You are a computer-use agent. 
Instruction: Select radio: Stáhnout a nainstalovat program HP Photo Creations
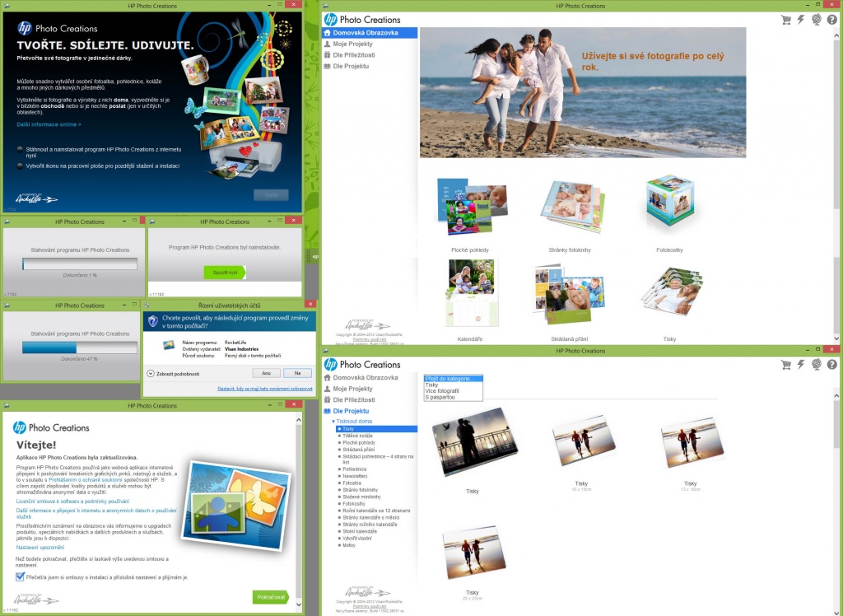point(20,150)
